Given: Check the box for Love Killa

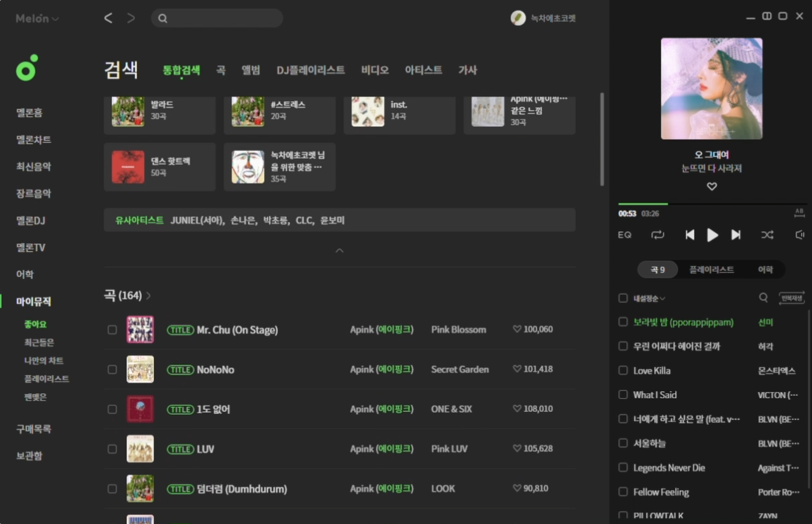Looking at the screenshot, I should [623, 370].
